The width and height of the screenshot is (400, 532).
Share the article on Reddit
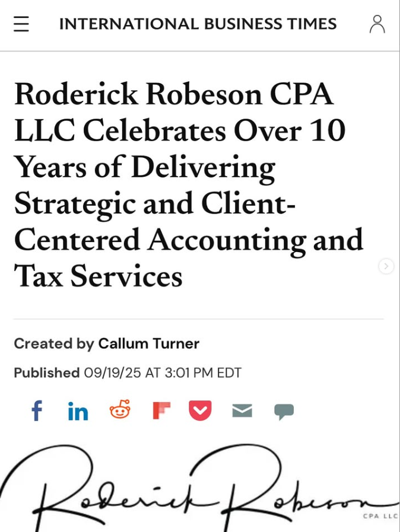coord(120,410)
